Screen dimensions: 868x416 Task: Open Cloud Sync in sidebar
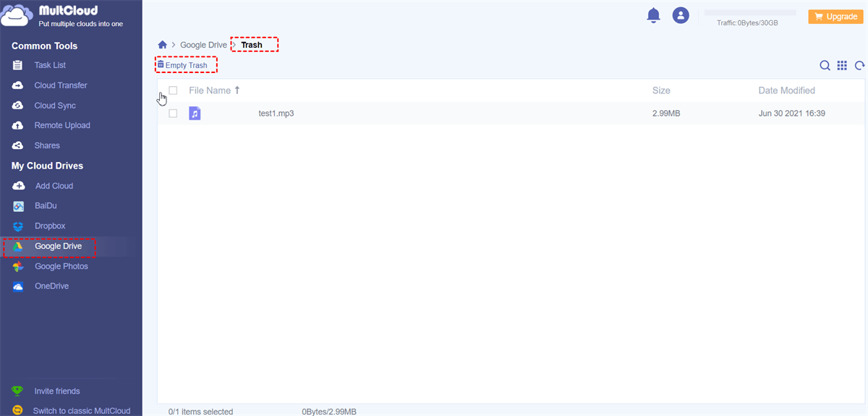[55, 106]
